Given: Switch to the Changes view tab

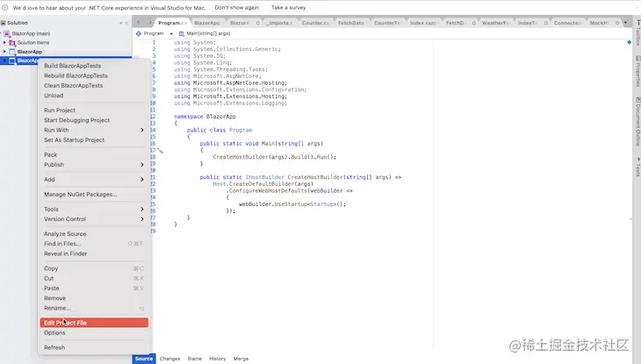Looking at the screenshot, I should pyautogui.click(x=169, y=359).
